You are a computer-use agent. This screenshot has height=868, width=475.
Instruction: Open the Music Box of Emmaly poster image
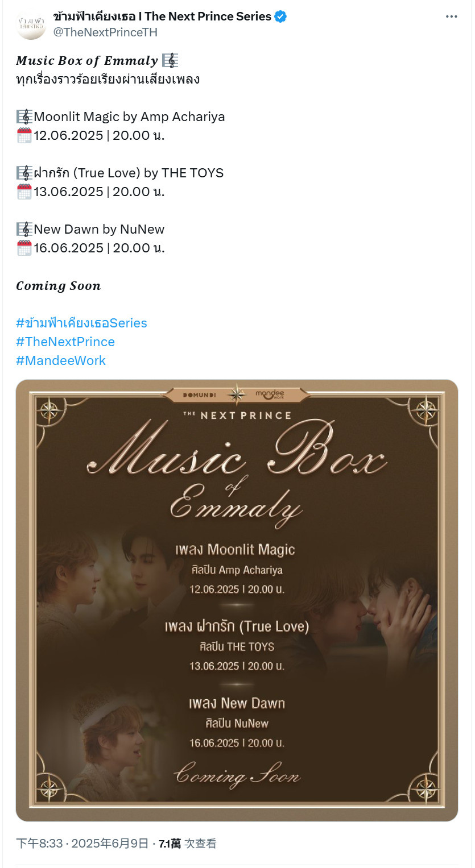237,600
